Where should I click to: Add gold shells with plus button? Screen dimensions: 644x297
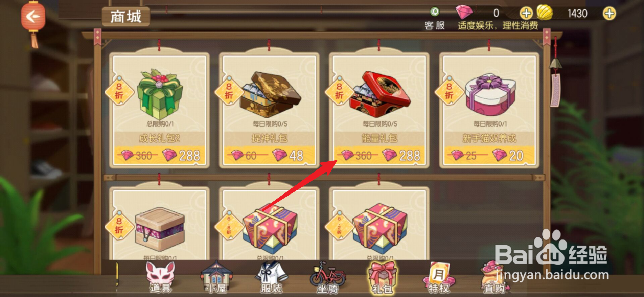click(x=609, y=14)
